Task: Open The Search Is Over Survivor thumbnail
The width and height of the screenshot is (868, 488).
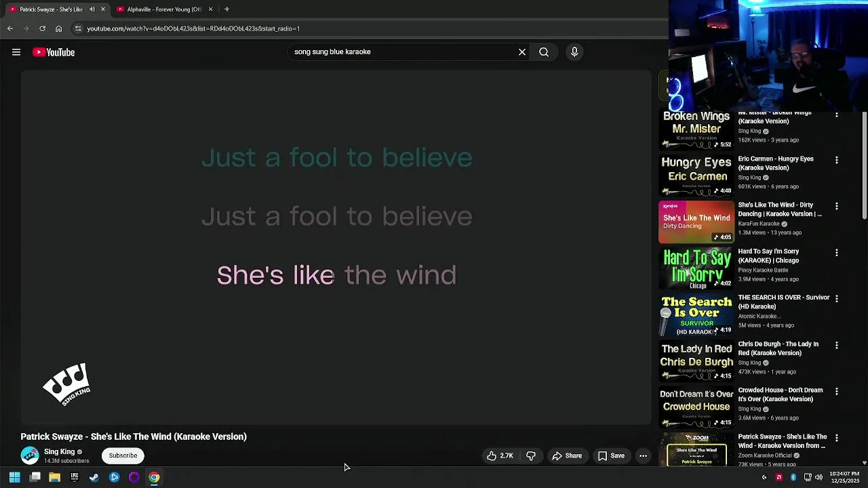Action: [x=696, y=314]
